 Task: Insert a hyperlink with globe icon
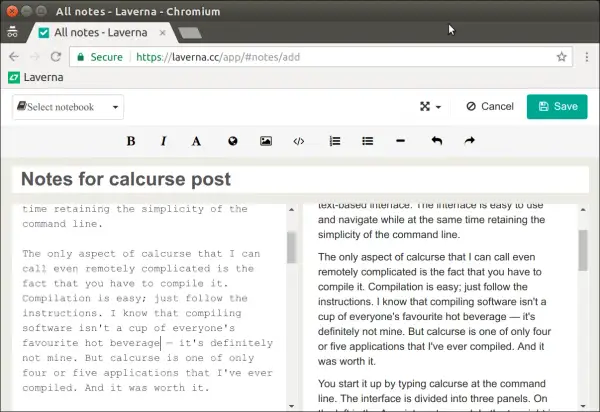coord(233,141)
